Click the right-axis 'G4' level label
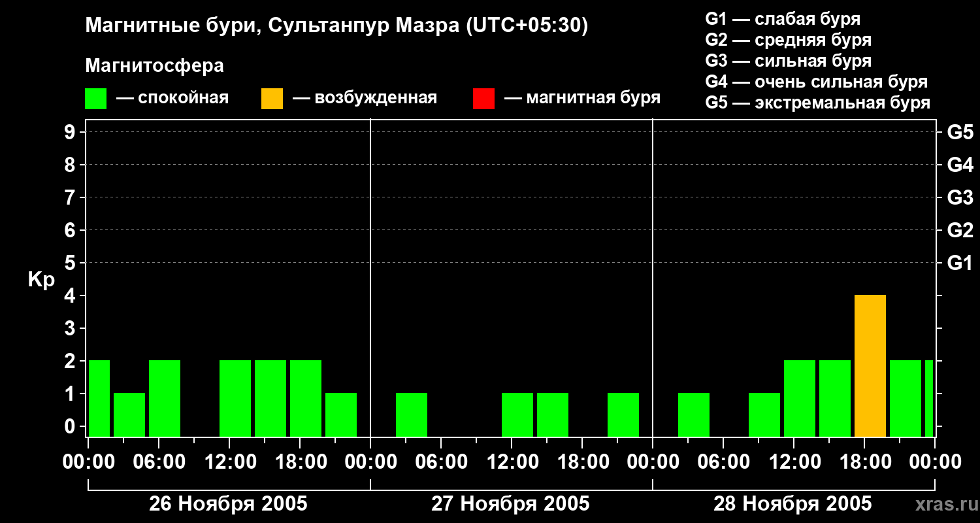980x523 pixels. pyautogui.click(x=960, y=165)
